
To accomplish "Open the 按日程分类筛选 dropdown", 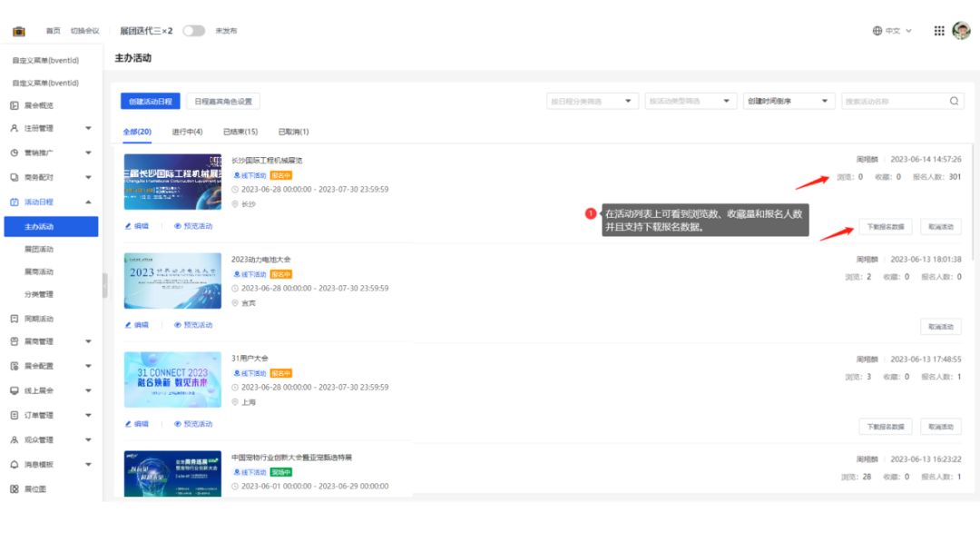I will [592, 101].
